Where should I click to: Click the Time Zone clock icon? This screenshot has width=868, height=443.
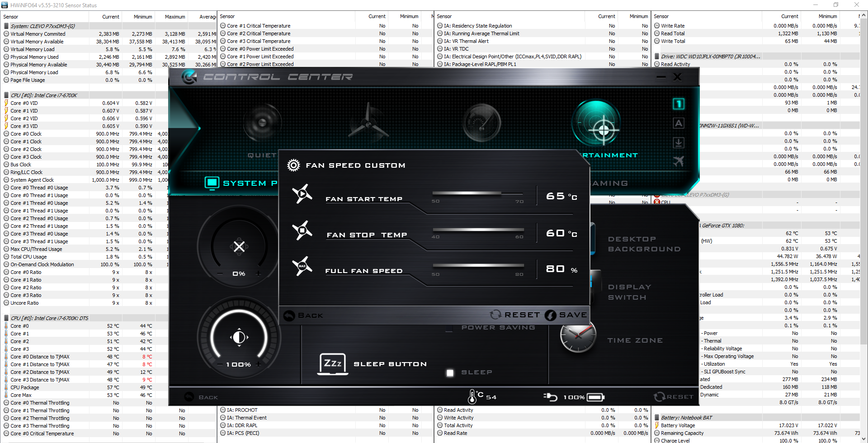(578, 336)
